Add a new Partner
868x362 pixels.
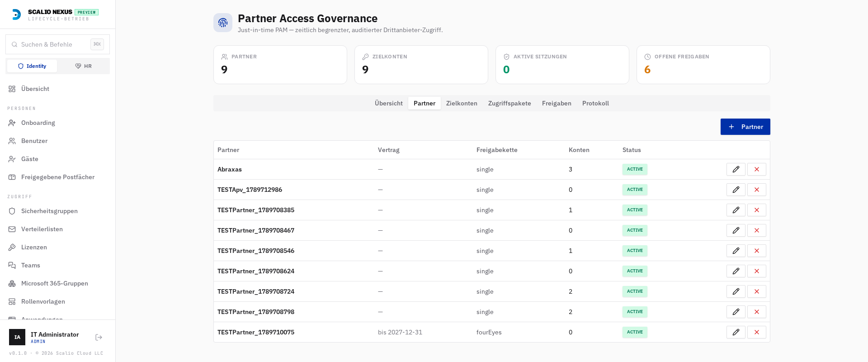point(745,127)
